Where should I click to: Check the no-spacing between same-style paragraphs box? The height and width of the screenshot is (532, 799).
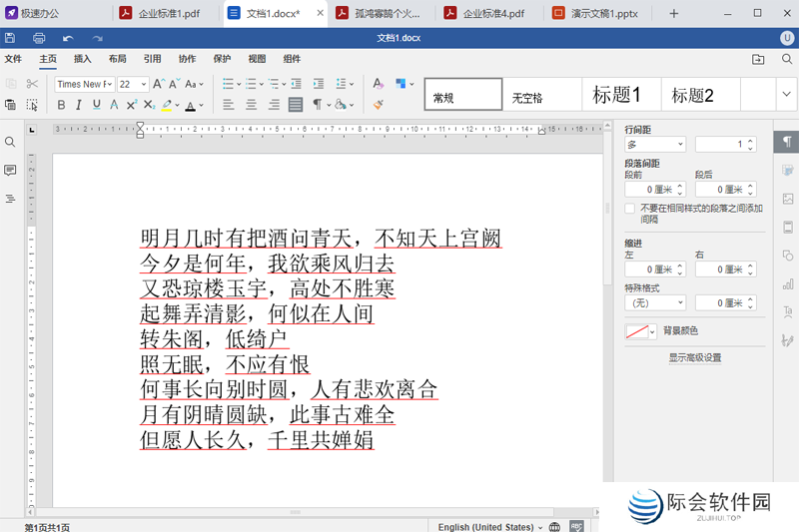[629, 209]
